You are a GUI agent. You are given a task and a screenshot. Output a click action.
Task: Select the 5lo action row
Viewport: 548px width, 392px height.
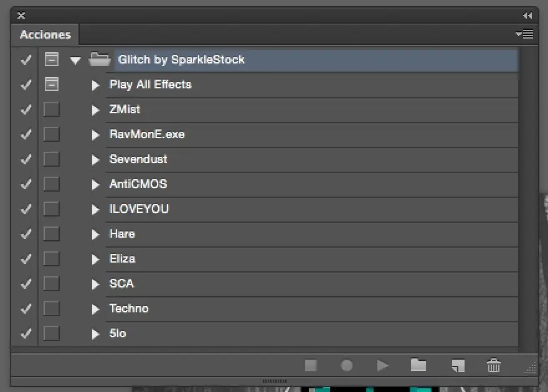click(x=312, y=334)
